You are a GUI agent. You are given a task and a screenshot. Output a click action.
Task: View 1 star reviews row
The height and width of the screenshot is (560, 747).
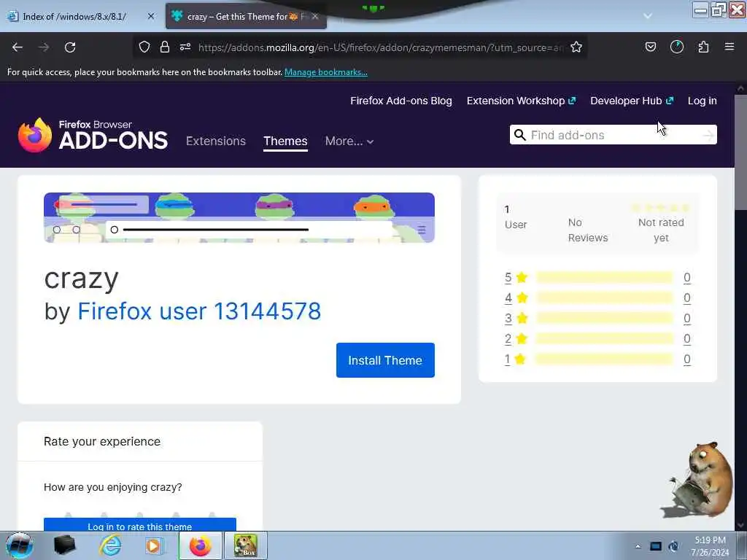pos(598,359)
